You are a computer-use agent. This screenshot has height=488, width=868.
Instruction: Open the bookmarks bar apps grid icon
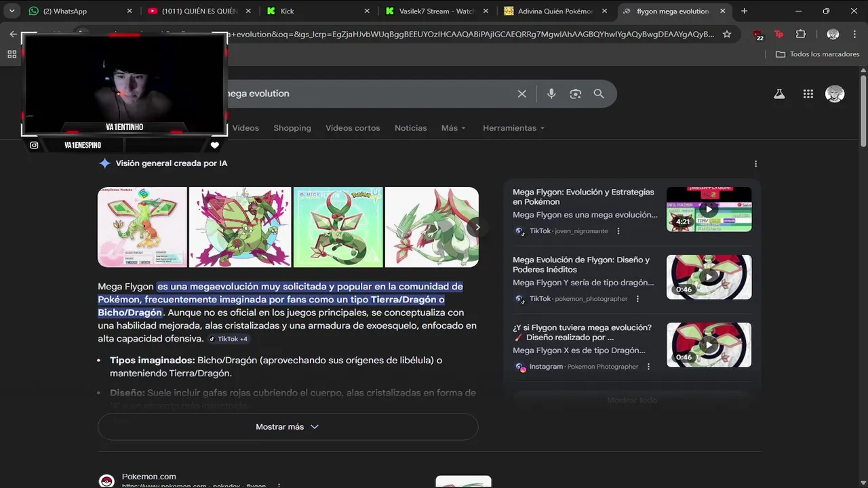tap(12, 54)
